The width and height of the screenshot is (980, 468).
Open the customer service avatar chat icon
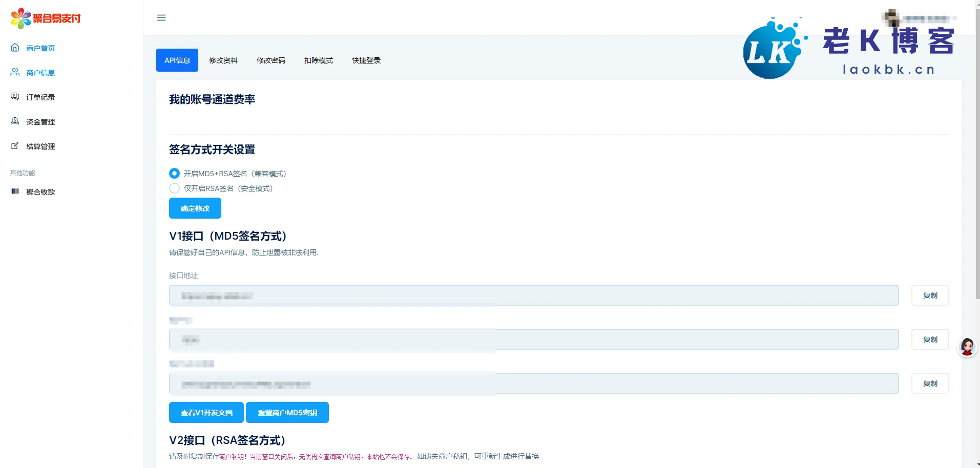[967, 348]
